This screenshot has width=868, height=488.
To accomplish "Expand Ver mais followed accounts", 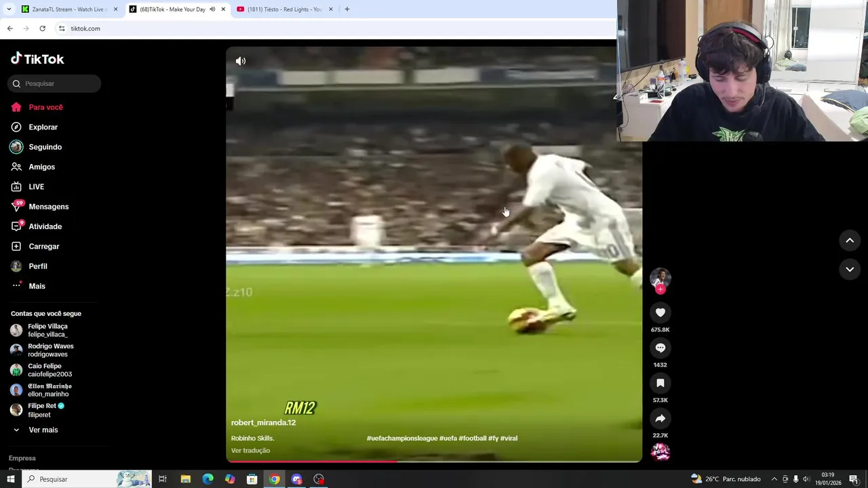I will coord(43,430).
